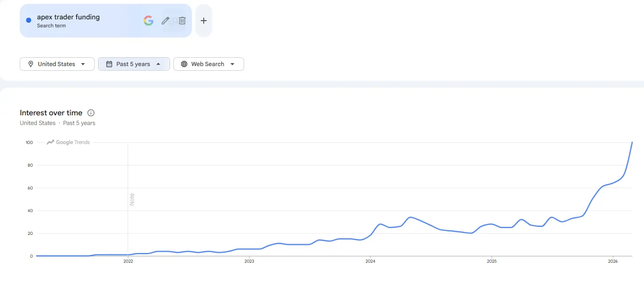Viewport: 644px width, 282px height.
Task: Select the Past 5 years text in the subtitle
Action: [79, 123]
